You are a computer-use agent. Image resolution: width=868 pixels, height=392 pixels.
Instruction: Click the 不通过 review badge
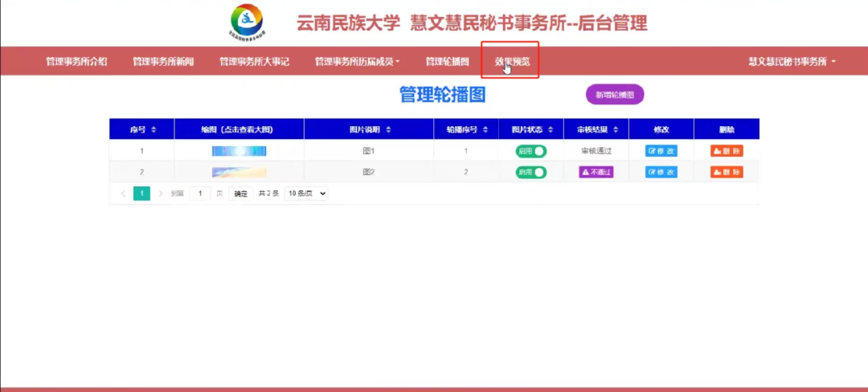596,172
